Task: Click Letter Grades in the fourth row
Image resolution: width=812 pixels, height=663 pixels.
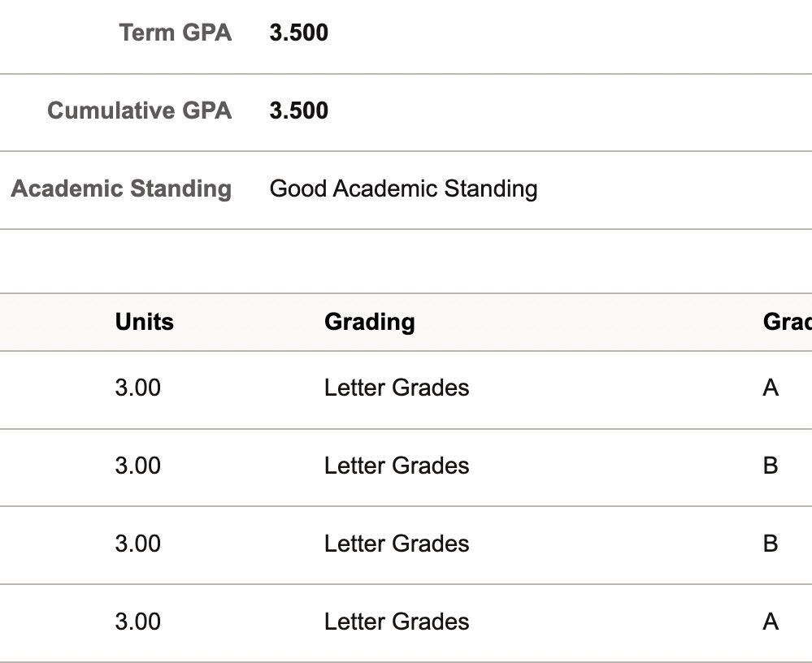Action: pos(396,622)
